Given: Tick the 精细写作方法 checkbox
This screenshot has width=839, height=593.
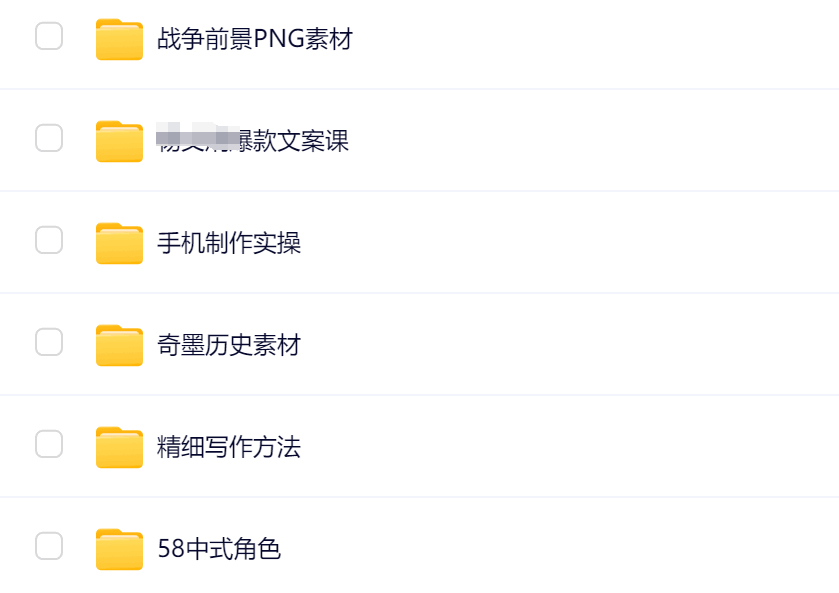Looking at the screenshot, I should coord(49,445).
